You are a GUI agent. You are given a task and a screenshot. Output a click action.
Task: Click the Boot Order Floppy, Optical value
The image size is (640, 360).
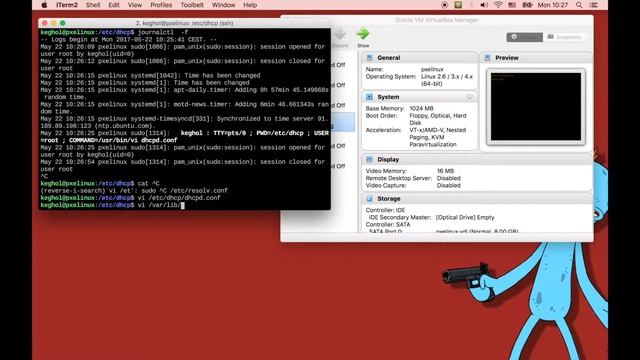pos(438,119)
